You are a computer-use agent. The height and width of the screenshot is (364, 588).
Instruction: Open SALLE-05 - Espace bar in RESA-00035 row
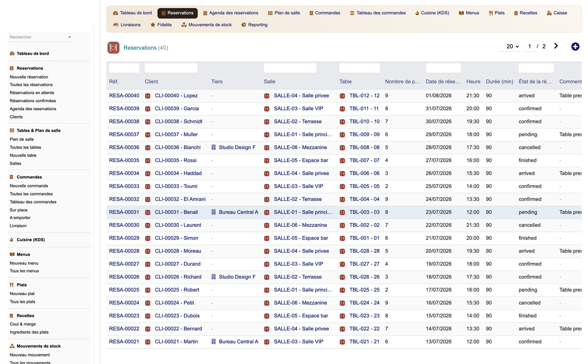[301, 160]
